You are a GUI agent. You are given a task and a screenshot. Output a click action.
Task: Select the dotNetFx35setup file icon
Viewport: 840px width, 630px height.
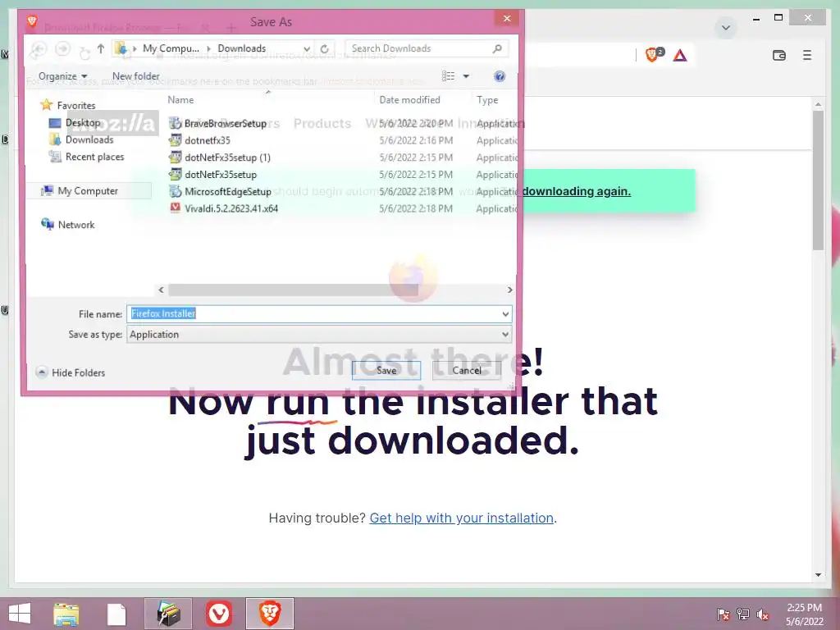point(176,174)
